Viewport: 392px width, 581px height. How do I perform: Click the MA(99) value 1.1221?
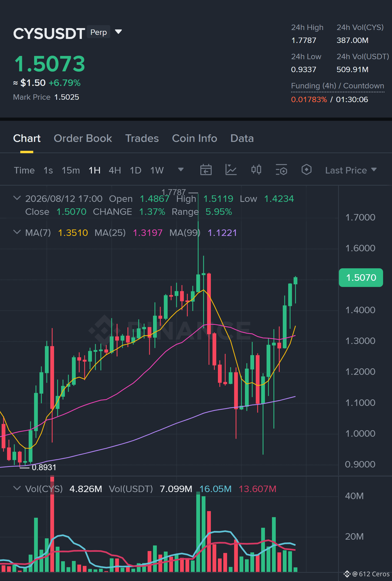[x=222, y=233]
